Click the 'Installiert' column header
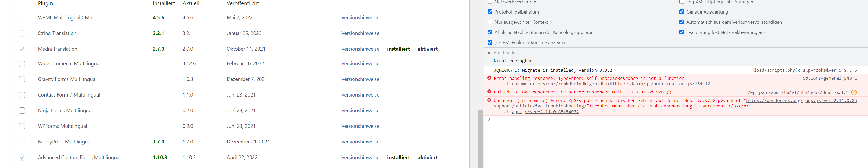The image size is (868, 168). 164,3
